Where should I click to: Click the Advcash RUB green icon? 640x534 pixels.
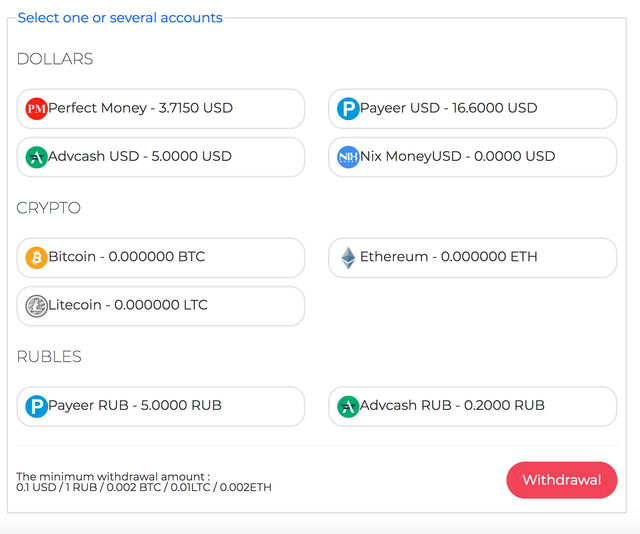[348, 406]
